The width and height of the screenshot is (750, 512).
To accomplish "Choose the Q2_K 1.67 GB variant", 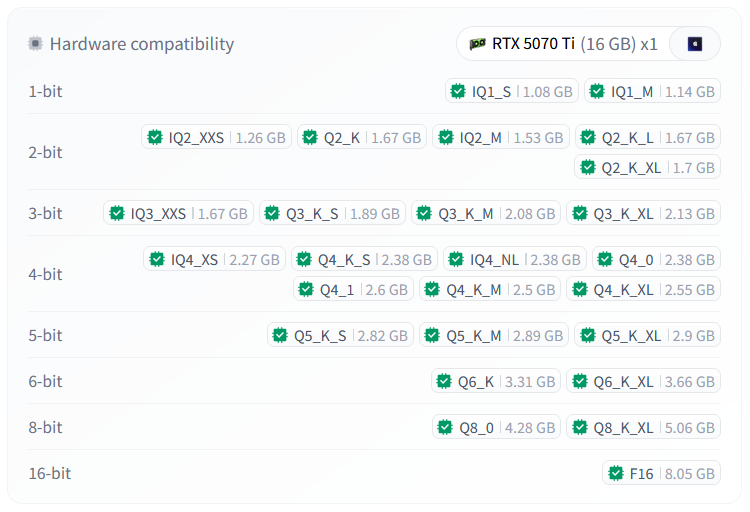I will (362, 137).
